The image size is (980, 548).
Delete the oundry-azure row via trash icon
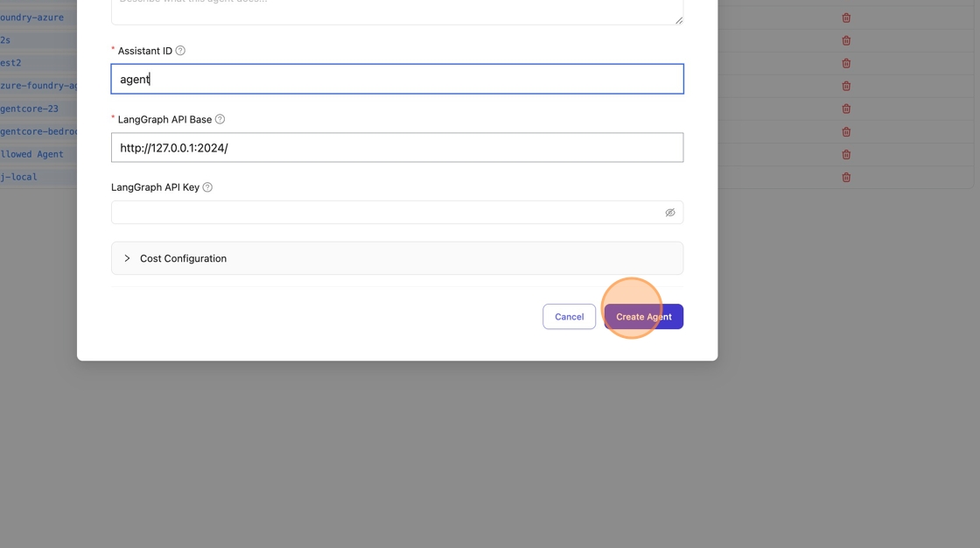(x=846, y=18)
